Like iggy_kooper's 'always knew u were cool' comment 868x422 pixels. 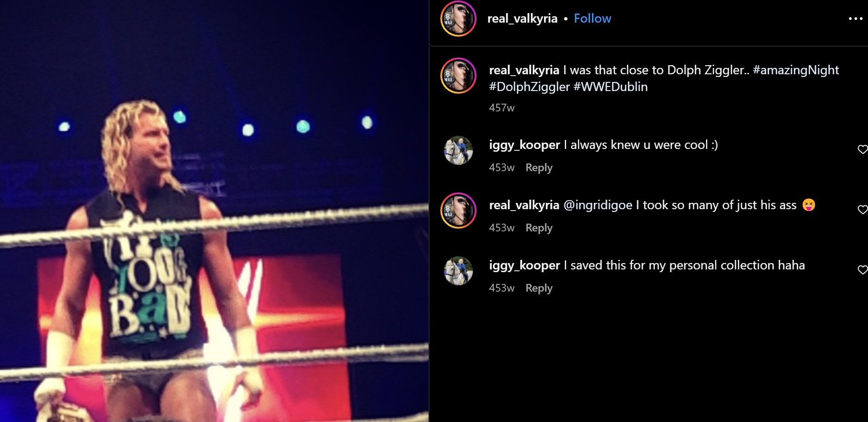(863, 149)
